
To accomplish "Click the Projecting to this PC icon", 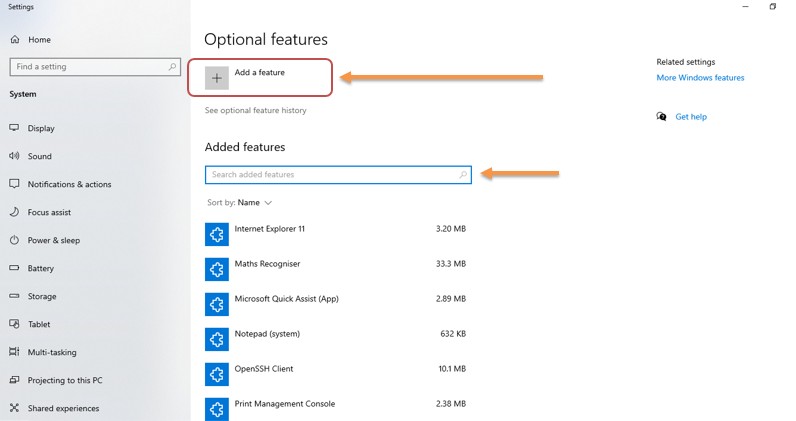I will [x=14, y=380].
